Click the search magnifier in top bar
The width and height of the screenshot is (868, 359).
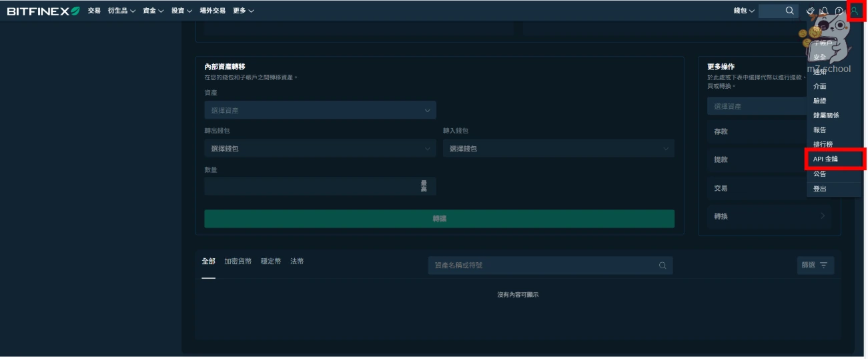[789, 11]
